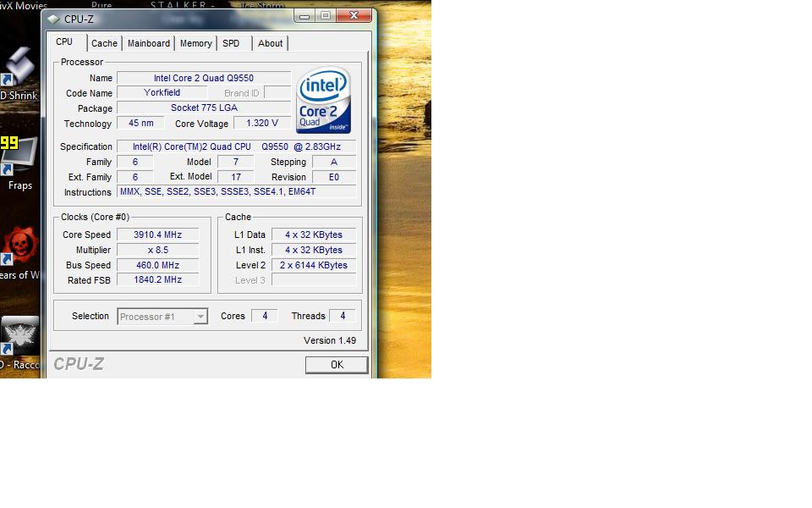The height and width of the screenshot is (508, 812).
Task: Click the Revision value 'E0'
Action: pos(334,177)
